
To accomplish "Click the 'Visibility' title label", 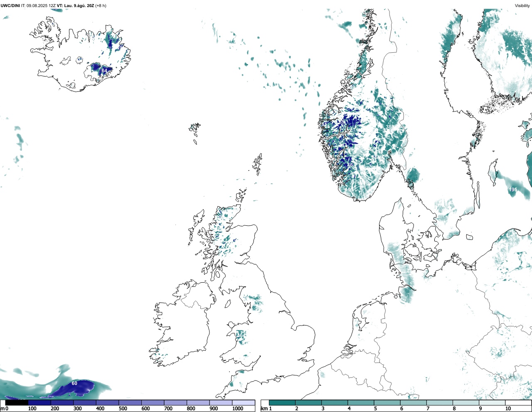I will click(x=522, y=6).
